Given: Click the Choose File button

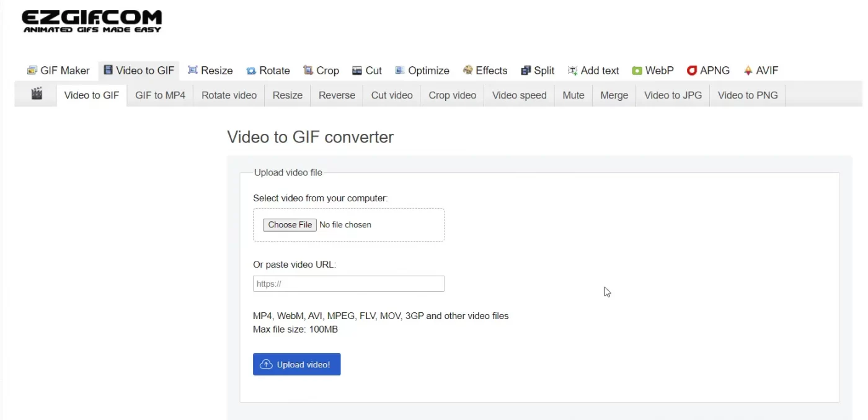Looking at the screenshot, I should click(x=290, y=225).
